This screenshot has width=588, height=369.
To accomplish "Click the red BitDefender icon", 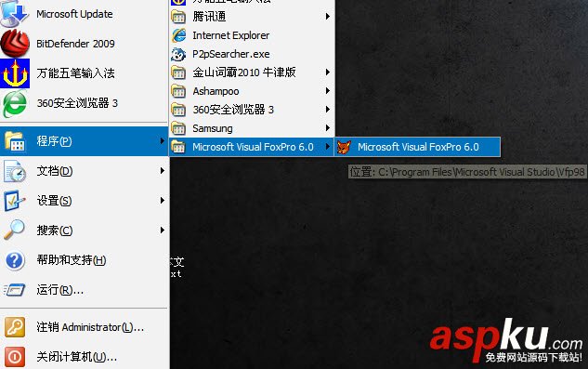I will tap(15, 44).
